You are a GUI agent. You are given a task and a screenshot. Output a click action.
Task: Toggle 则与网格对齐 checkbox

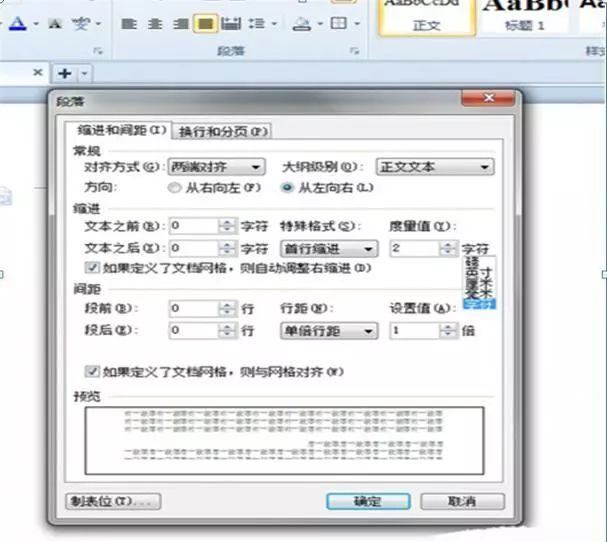click(92, 372)
